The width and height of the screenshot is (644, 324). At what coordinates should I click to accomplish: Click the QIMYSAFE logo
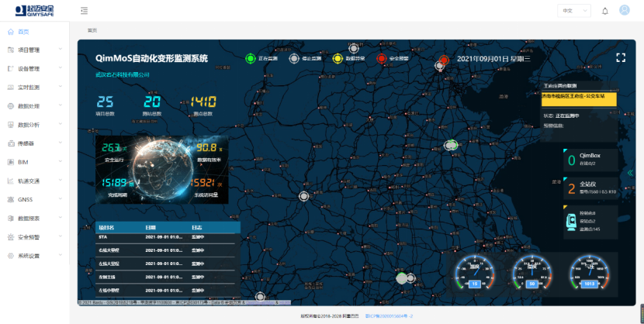point(34,11)
